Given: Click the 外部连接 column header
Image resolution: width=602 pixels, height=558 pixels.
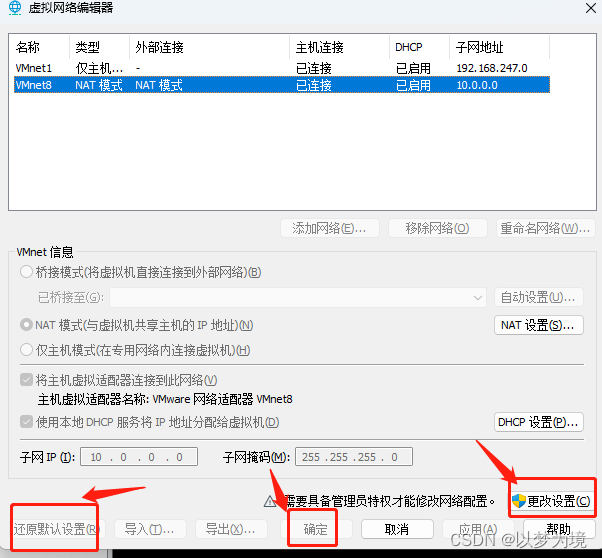Looking at the screenshot, I should coord(159,47).
